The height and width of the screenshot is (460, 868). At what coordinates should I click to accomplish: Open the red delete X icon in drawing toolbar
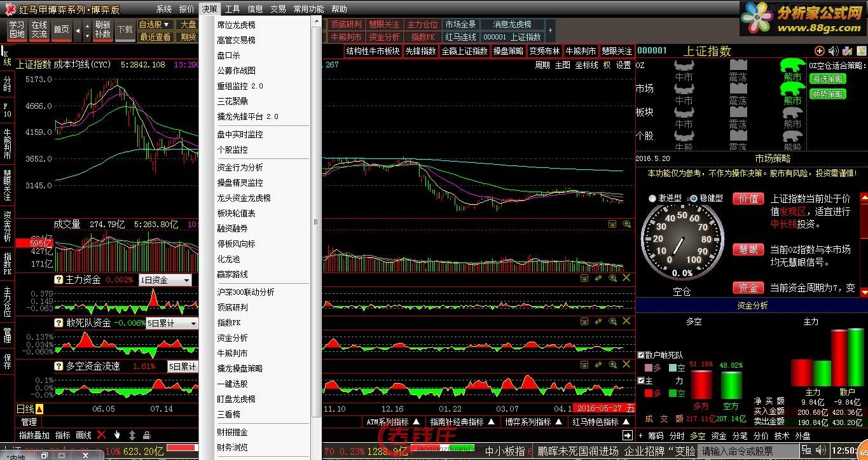(101, 435)
